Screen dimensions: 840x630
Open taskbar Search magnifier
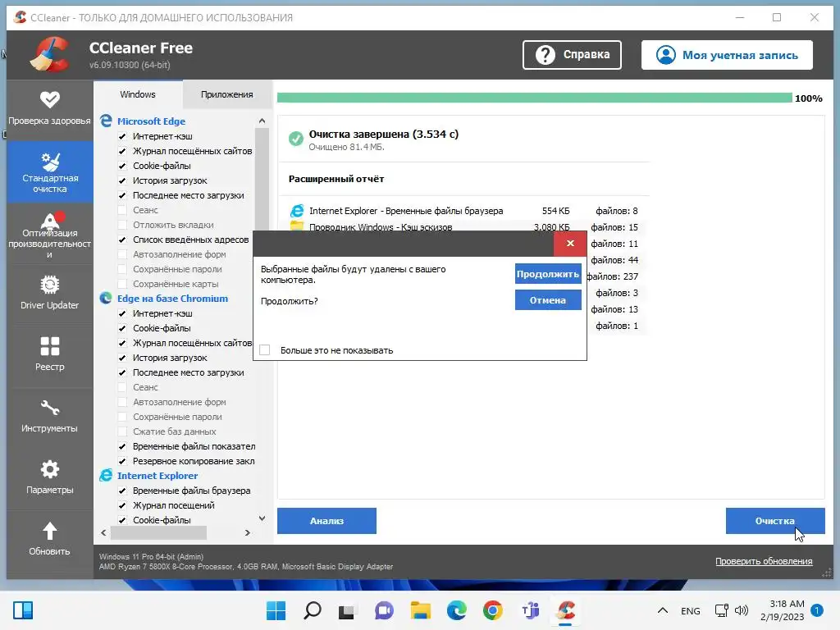[x=313, y=610]
